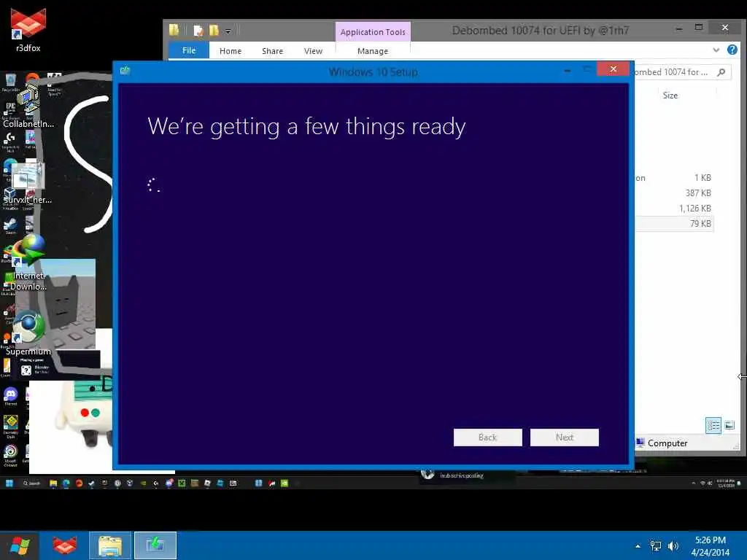
Task: Open the volume speaker tray icon
Action: point(673,546)
